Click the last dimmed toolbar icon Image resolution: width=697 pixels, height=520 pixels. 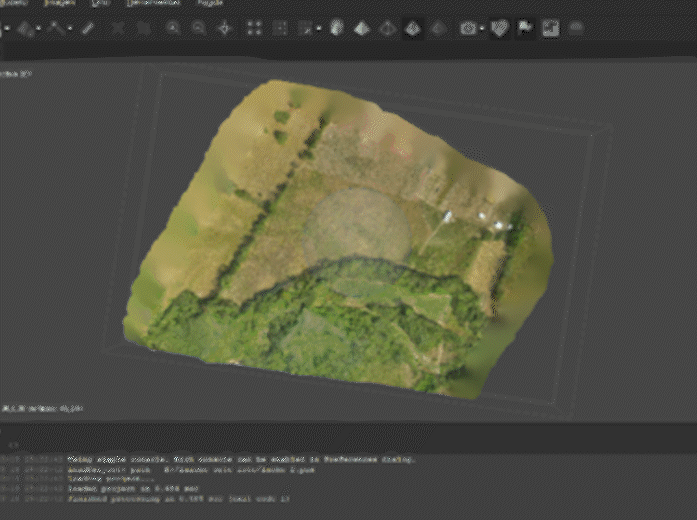(576, 28)
